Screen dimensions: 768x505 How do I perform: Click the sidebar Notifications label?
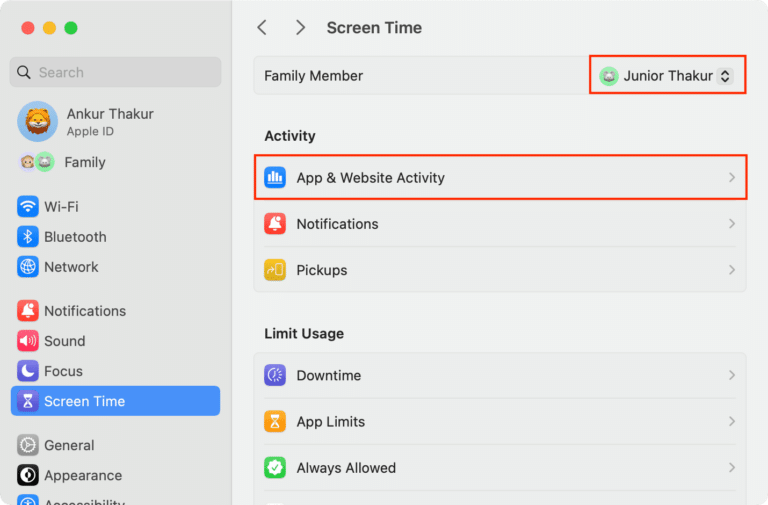(85, 311)
